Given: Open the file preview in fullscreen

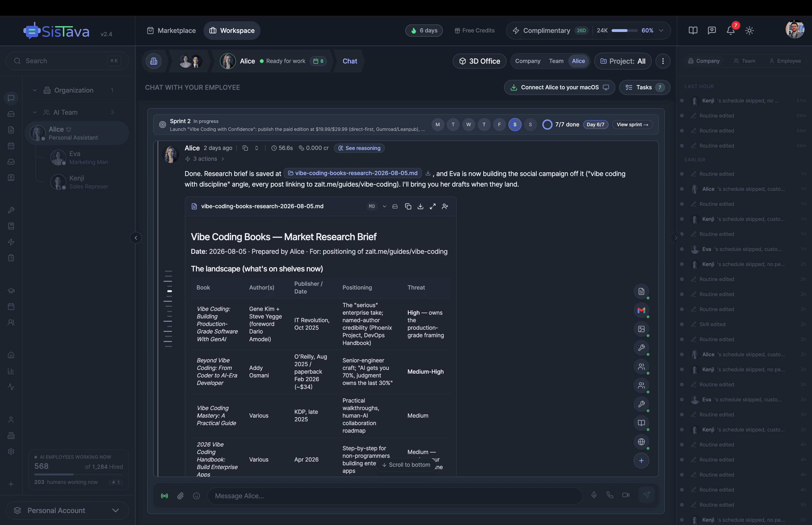Looking at the screenshot, I should (433, 206).
